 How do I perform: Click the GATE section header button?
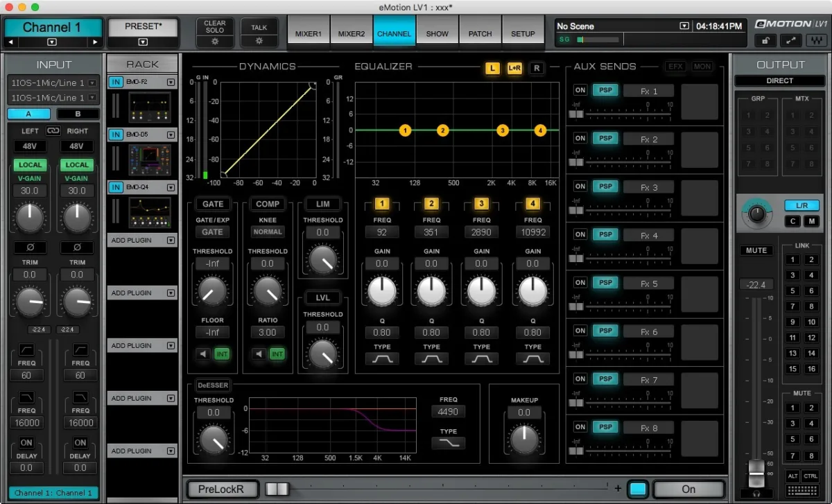coord(213,204)
